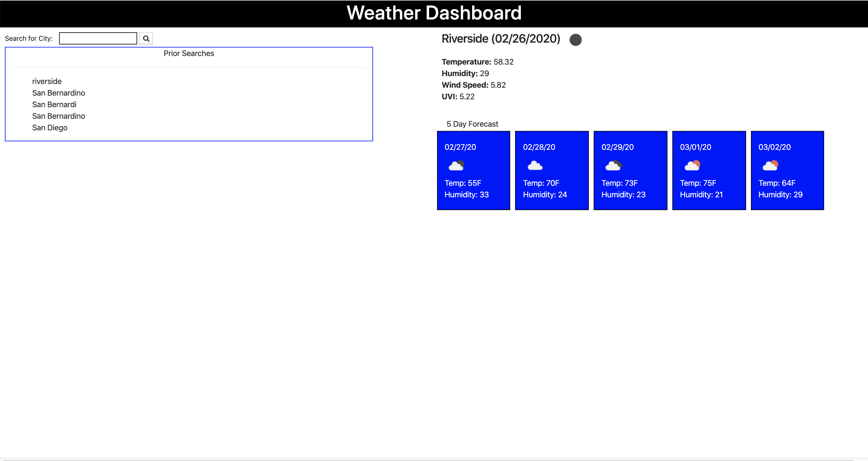Click the current weather icon beside Riverside
The width and height of the screenshot is (868, 461).
point(575,40)
